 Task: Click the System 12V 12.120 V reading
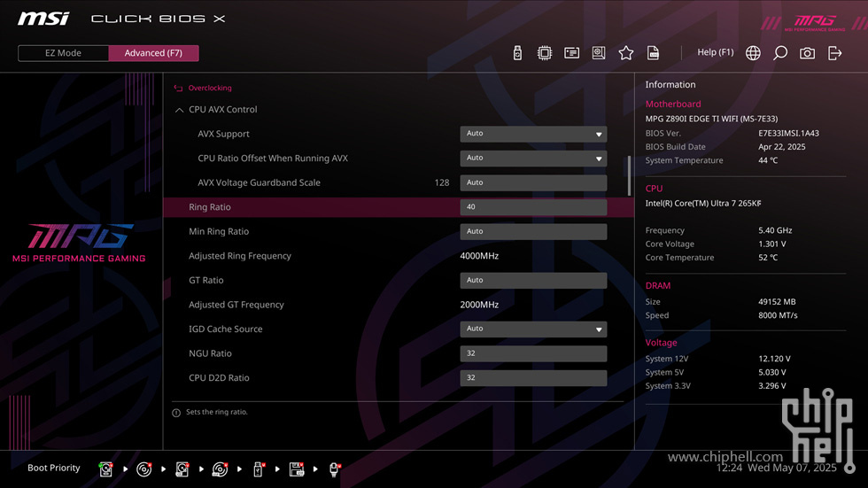(774, 359)
